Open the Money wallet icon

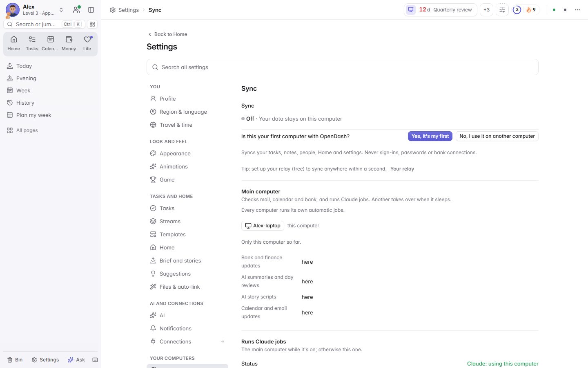coord(69,43)
